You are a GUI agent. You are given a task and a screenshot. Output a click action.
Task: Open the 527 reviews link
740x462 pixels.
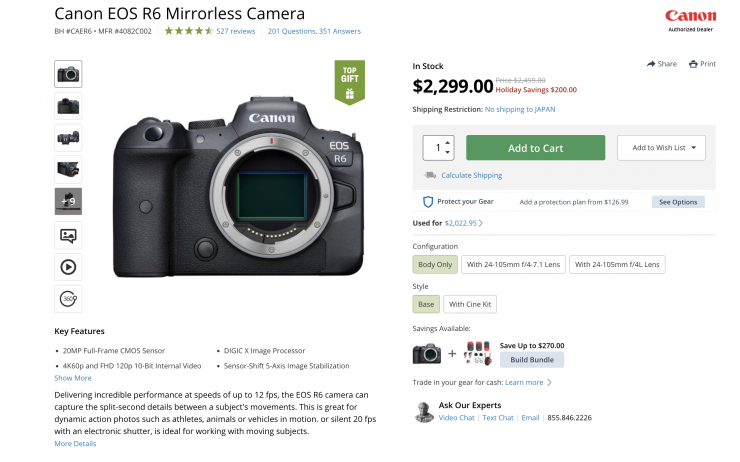(236, 31)
